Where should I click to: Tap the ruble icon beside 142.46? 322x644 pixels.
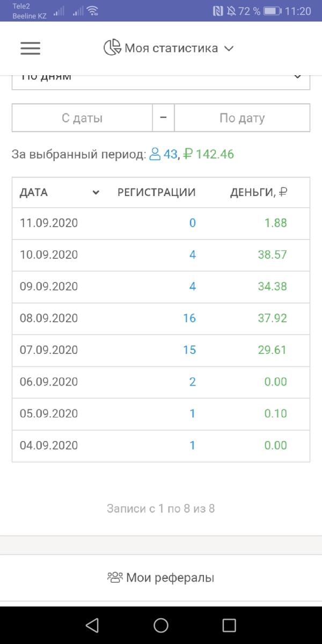pyautogui.click(x=187, y=155)
